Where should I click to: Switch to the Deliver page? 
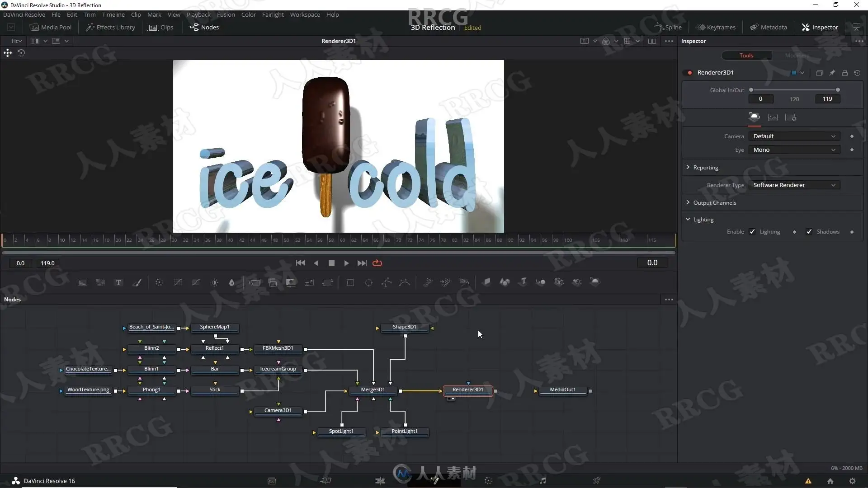click(x=597, y=480)
